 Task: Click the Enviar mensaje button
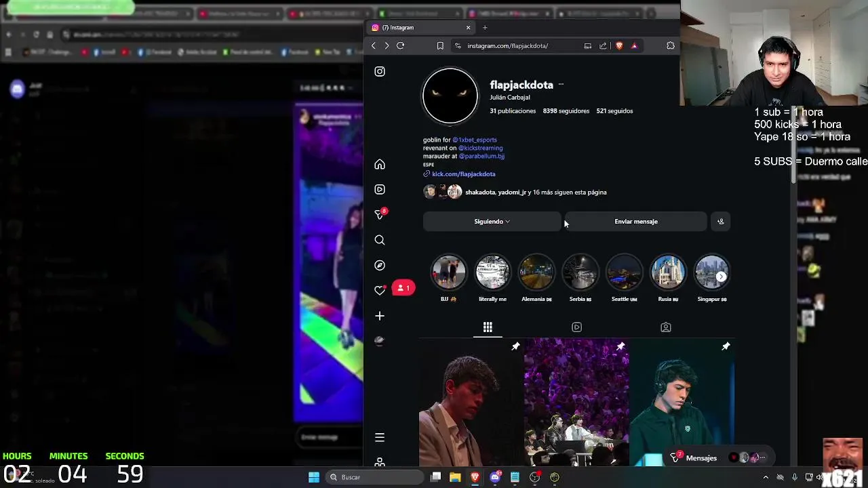[x=636, y=222]
